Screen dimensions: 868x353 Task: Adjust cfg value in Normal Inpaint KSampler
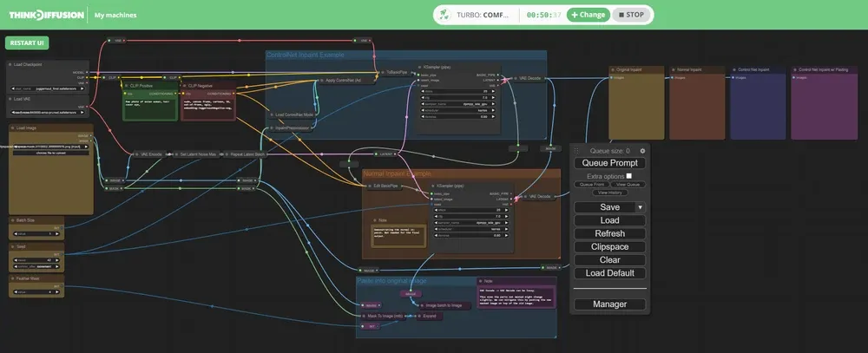471,216
